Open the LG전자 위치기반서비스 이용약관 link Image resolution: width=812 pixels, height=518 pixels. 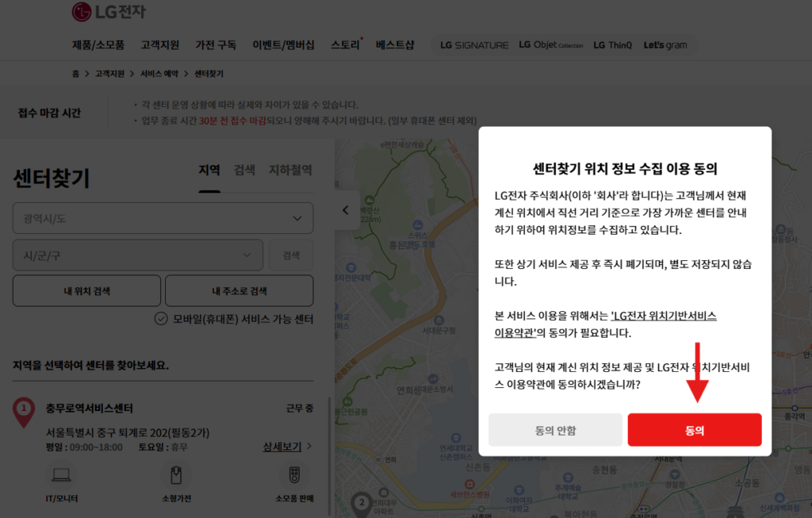pyautogui.click(x=605, y=324)
